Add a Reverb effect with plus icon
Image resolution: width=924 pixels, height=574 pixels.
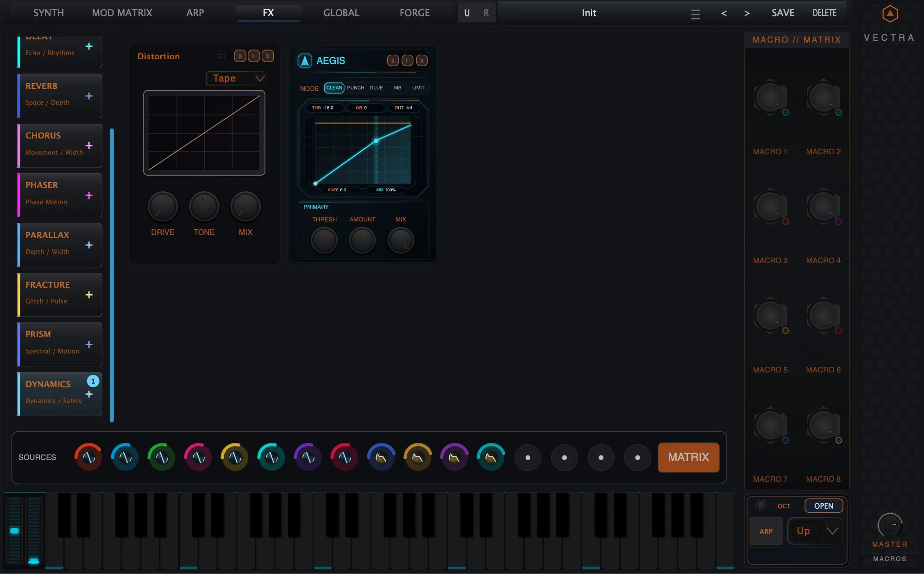89,96
